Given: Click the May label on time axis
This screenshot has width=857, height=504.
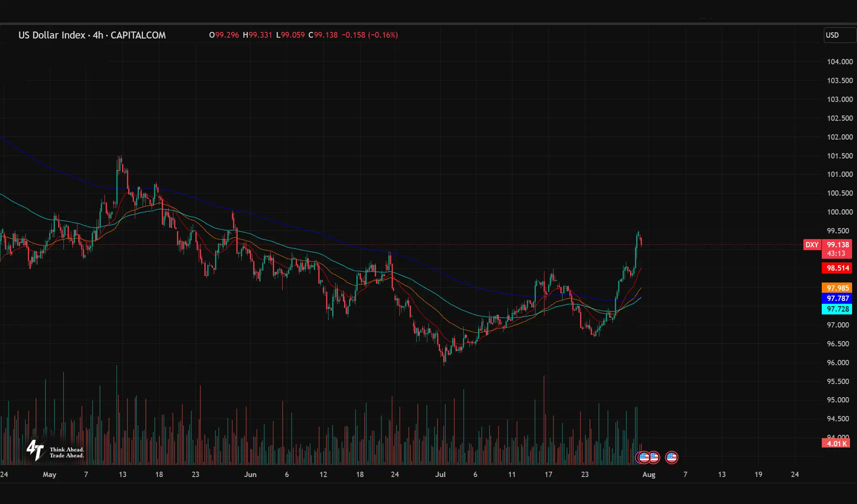Looking at the screenshot, I should (x=49, y=475).
